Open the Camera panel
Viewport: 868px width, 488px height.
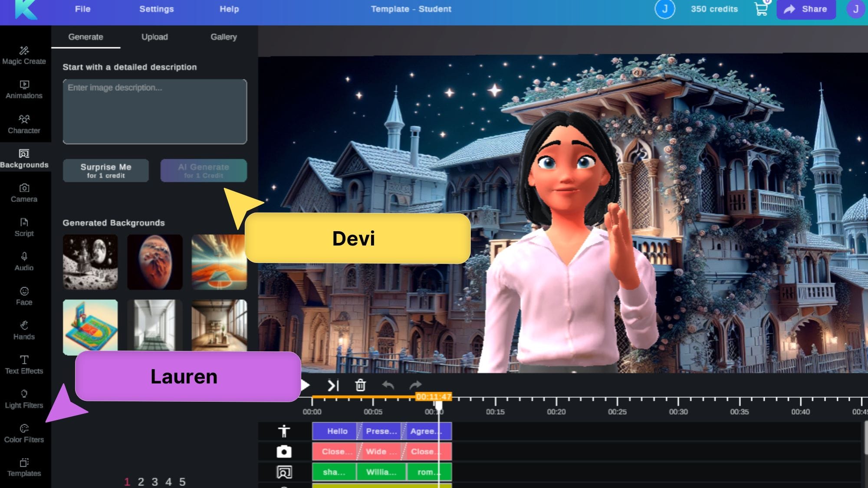pyautogui.click(x=24, y=193)
